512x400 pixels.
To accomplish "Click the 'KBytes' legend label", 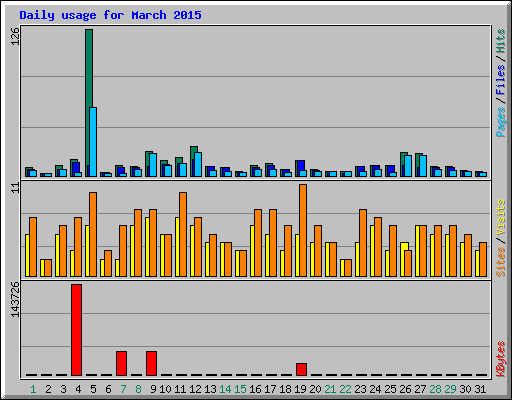I will [x=500, y=359].
